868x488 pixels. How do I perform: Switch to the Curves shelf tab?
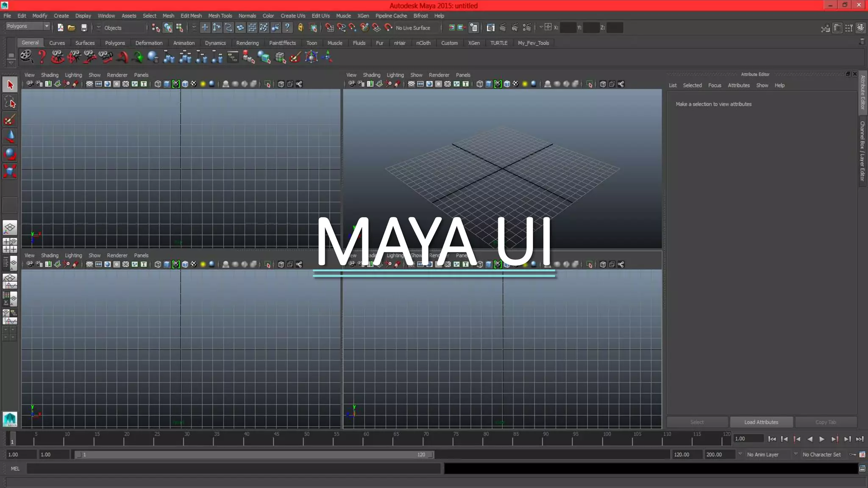(57, 43)
